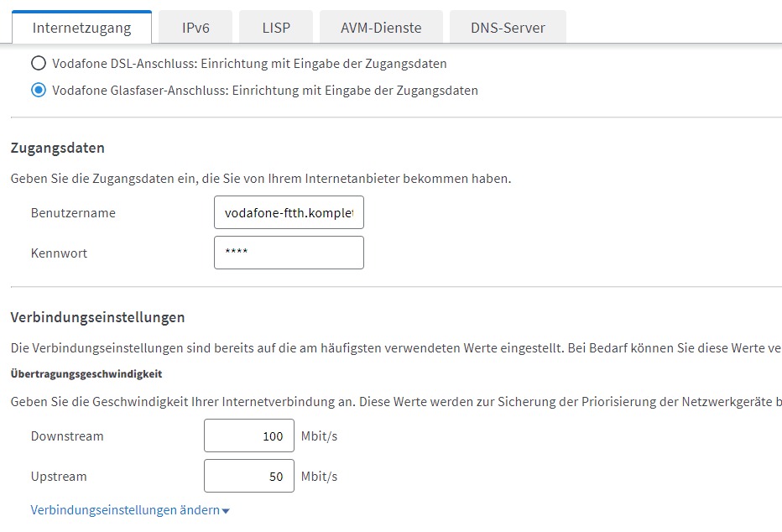
Task: Switch to the LISP tab
Action: [276, 28]
